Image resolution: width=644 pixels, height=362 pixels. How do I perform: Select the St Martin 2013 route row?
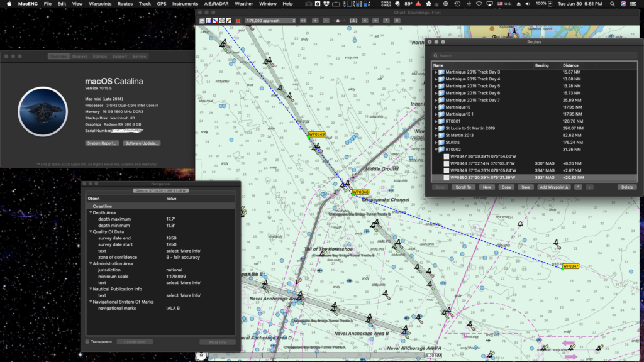coord(535,136)
